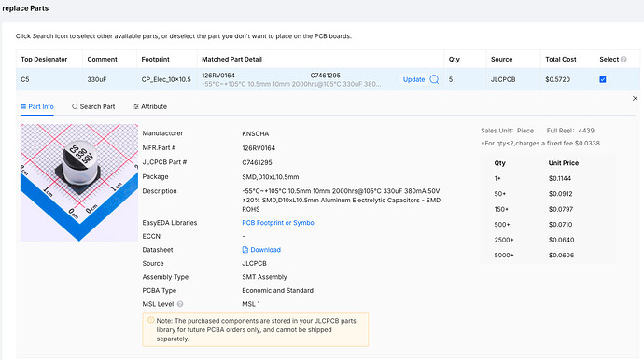
Task: Click the Search Part magnifier icon
Action: (x=75, y=106)
